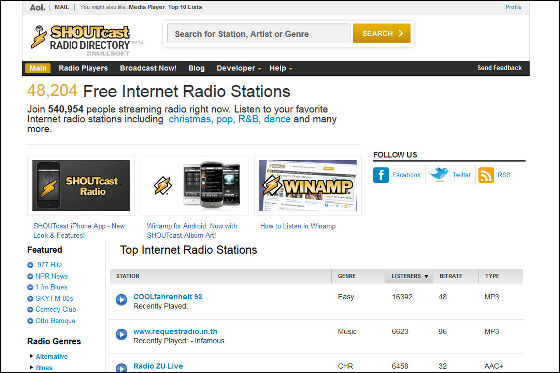This screenshot has height=373, width=560.
Task: Expand the Blues genre arrow
Action: click(x=31, y=367)
